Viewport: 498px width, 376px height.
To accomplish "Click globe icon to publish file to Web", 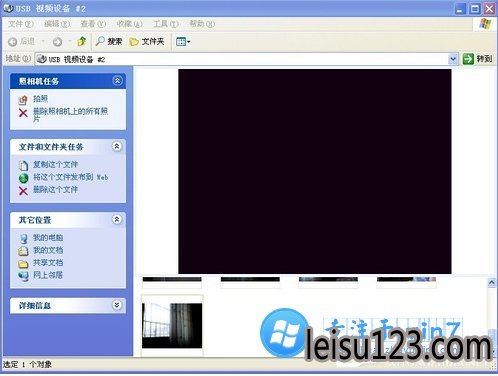I will [x=23, y=178].
